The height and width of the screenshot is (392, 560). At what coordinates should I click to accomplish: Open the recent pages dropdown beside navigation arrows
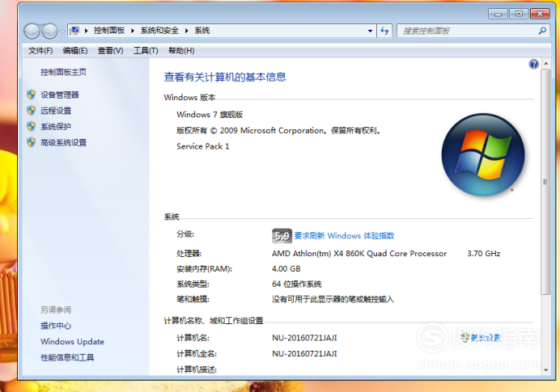coord(62,32)
